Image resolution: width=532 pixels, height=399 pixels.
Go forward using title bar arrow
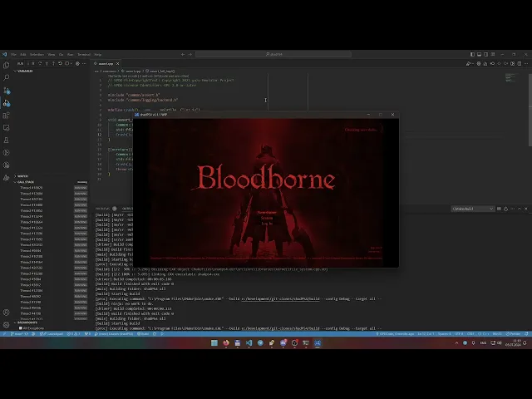click(190, 54)
